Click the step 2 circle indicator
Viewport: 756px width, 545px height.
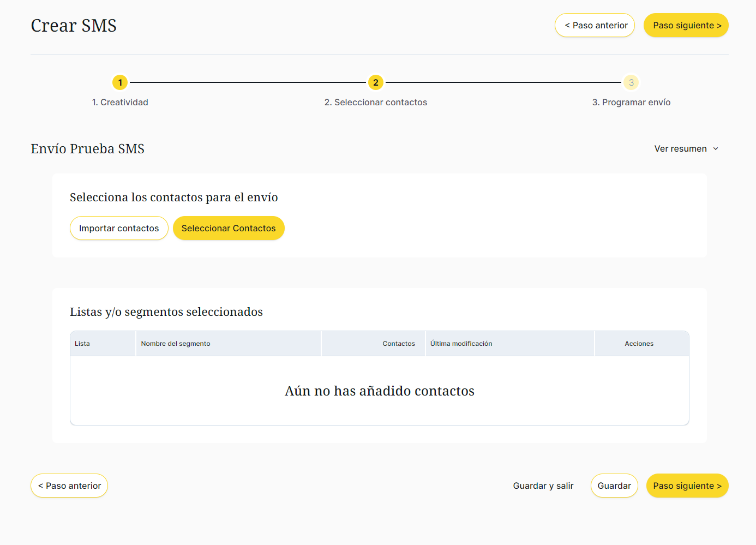coord(375,83)
